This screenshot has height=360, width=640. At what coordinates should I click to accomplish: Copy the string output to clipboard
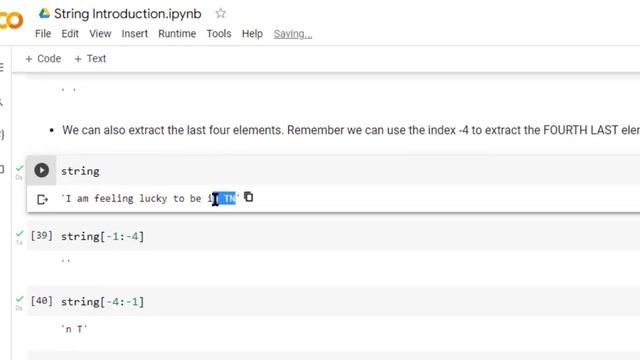(x=249, y=197)
